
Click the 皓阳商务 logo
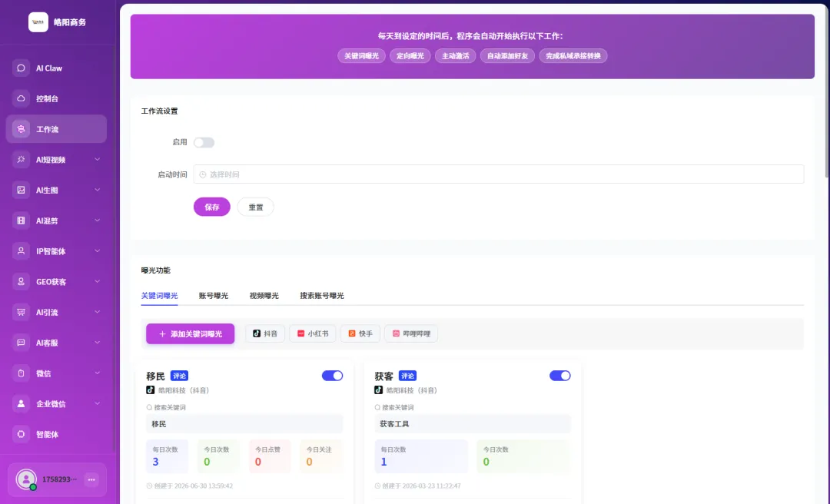38,22
